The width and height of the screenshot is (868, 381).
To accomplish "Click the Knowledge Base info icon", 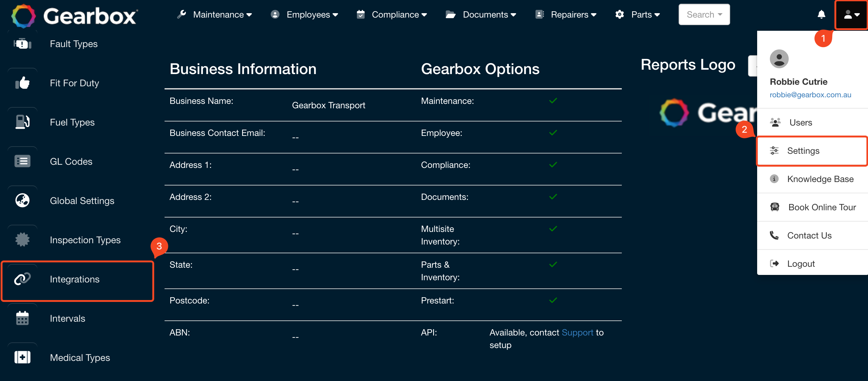I will click(x=774, y=179).
